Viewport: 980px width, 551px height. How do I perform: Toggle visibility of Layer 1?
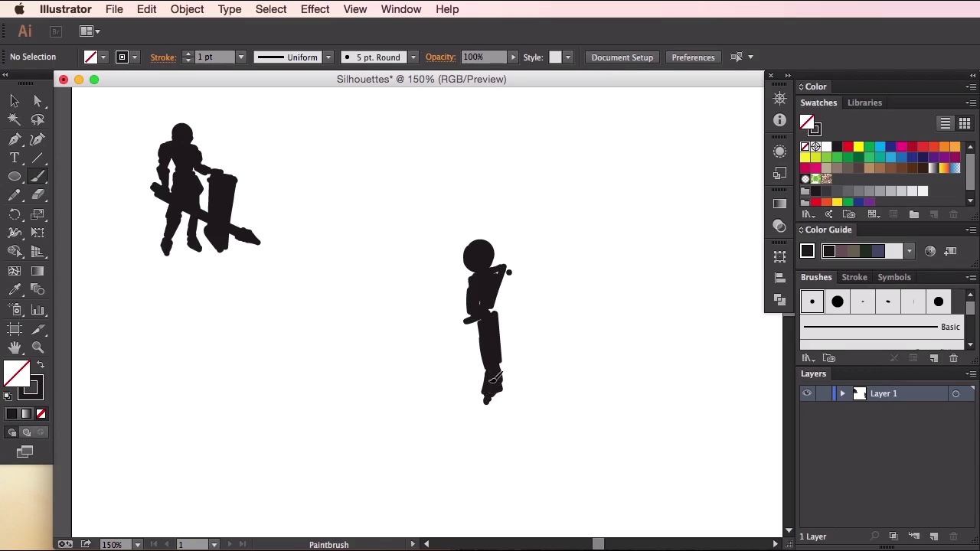[x=807, y=393]
